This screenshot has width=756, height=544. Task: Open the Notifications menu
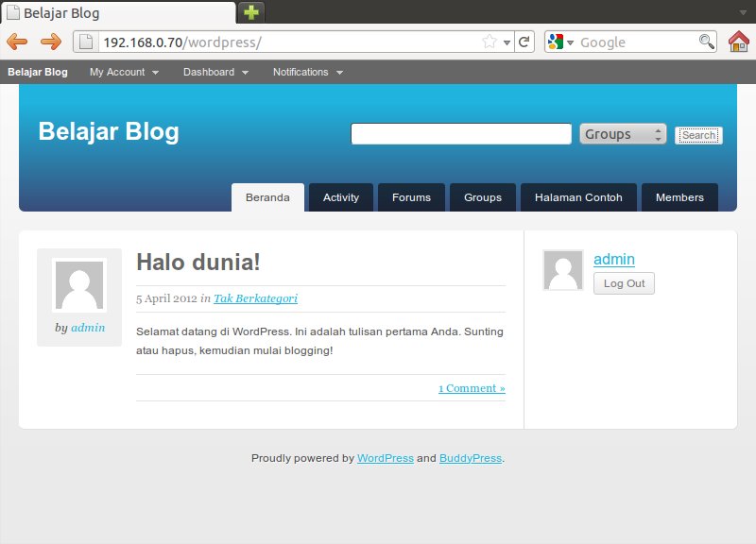pyautogui.click(x=307, y=72)
